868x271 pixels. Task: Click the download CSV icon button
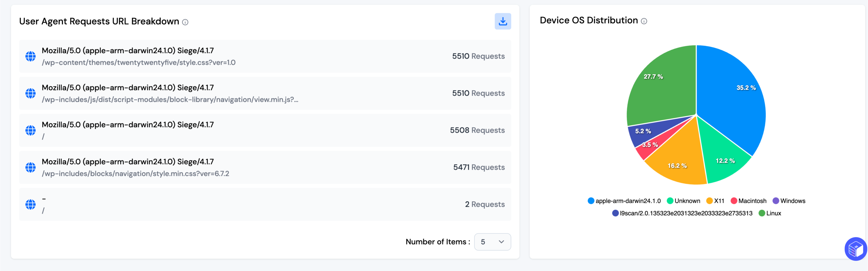click(502, 21)
